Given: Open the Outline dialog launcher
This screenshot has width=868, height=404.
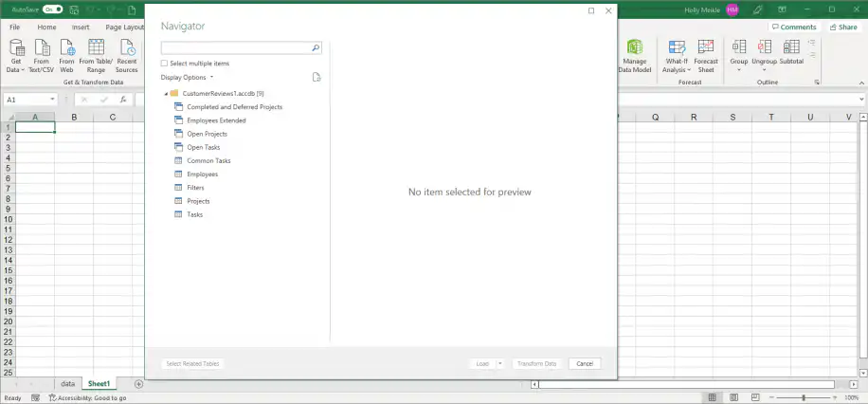Looking at the screenshot, I should 817,82.
